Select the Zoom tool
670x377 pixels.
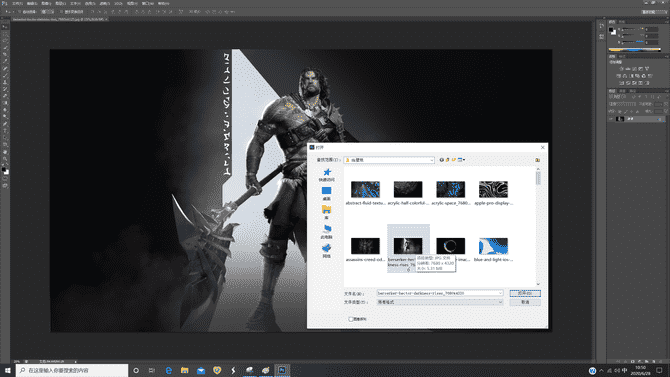click(5, 159)
